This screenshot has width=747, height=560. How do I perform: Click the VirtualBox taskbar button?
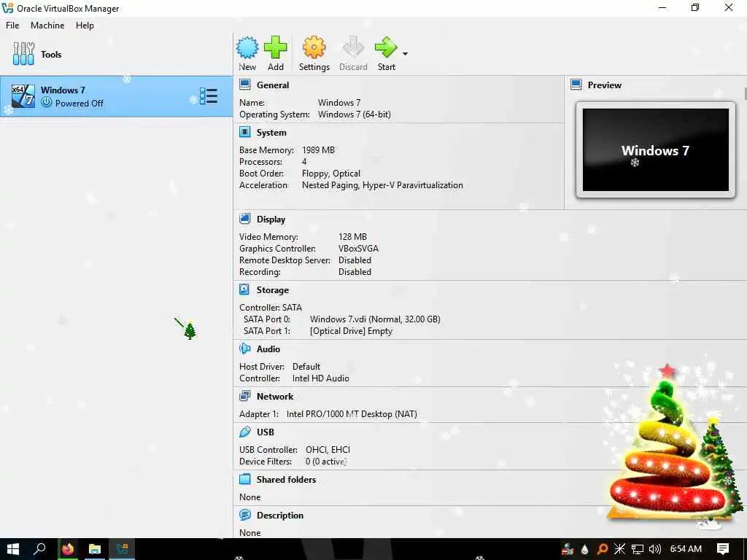pos(122,549)
